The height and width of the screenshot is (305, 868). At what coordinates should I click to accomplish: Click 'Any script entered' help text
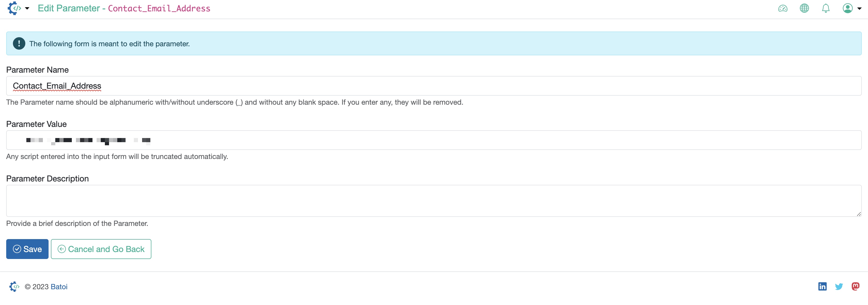click(x=117, y=156)
